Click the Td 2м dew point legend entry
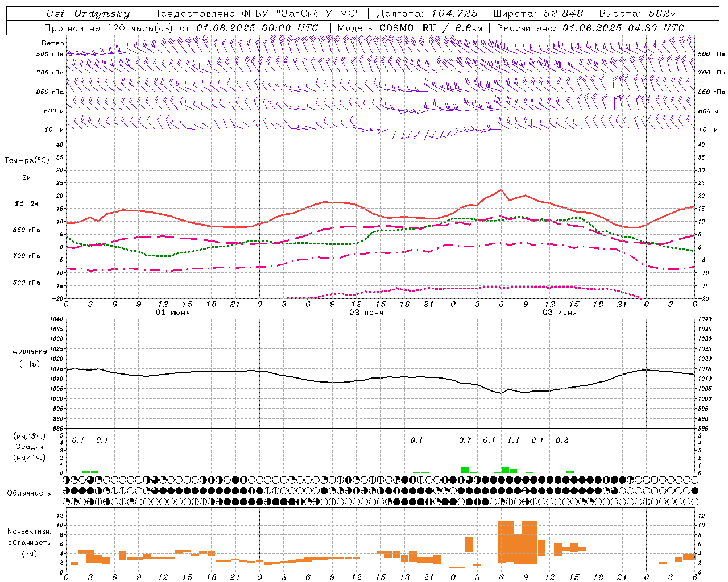 26,203
